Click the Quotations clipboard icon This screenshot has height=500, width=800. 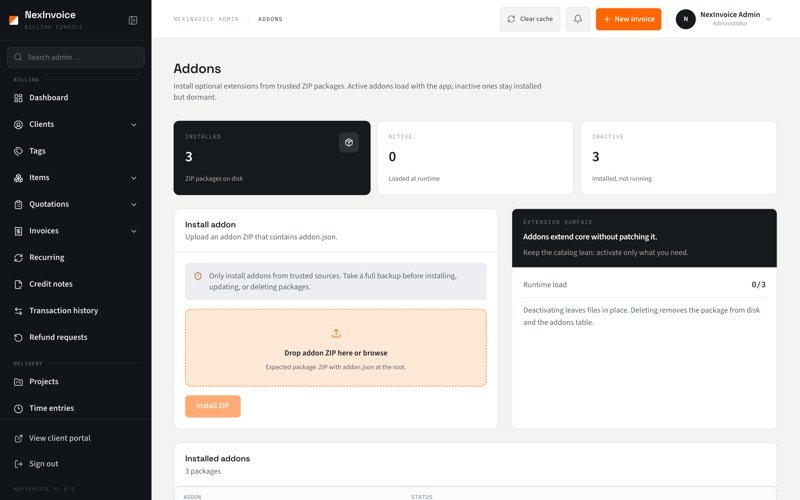[x=18, y=205]
